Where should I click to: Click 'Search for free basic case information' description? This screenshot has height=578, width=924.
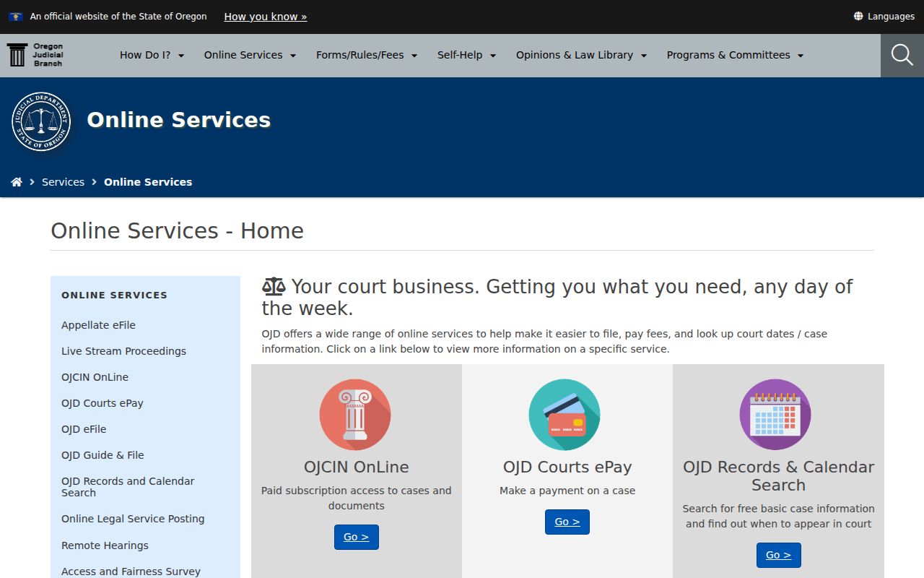[779, 516]
